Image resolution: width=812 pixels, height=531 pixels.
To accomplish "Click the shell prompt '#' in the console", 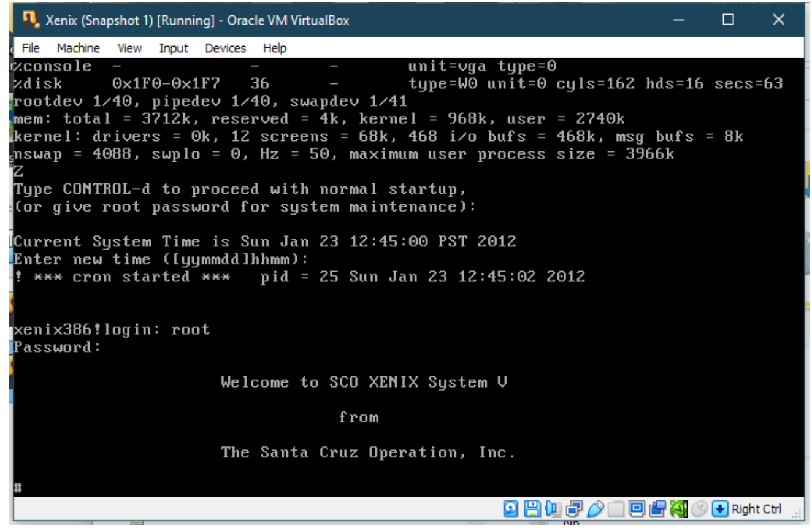I will [x=18, y=488].
